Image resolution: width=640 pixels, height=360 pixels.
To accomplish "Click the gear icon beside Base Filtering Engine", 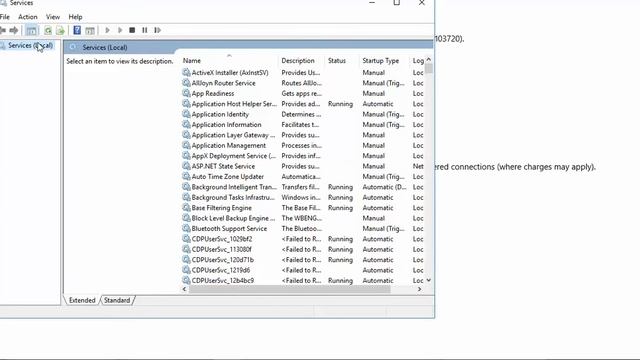I will [186, 207].
